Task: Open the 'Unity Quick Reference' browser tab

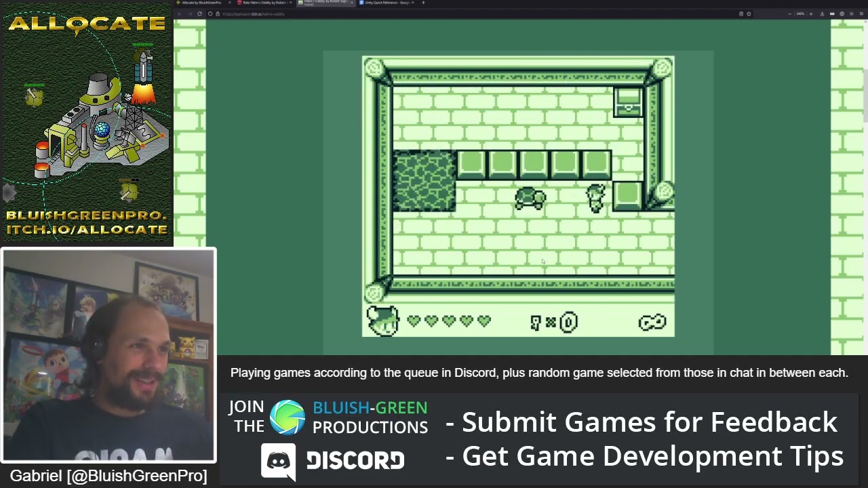Action: [387, 3]
